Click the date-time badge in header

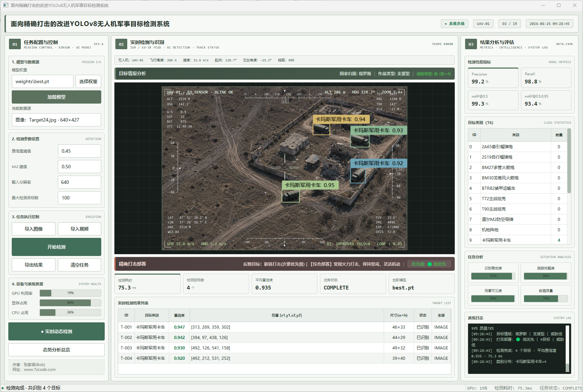(549, 24)
